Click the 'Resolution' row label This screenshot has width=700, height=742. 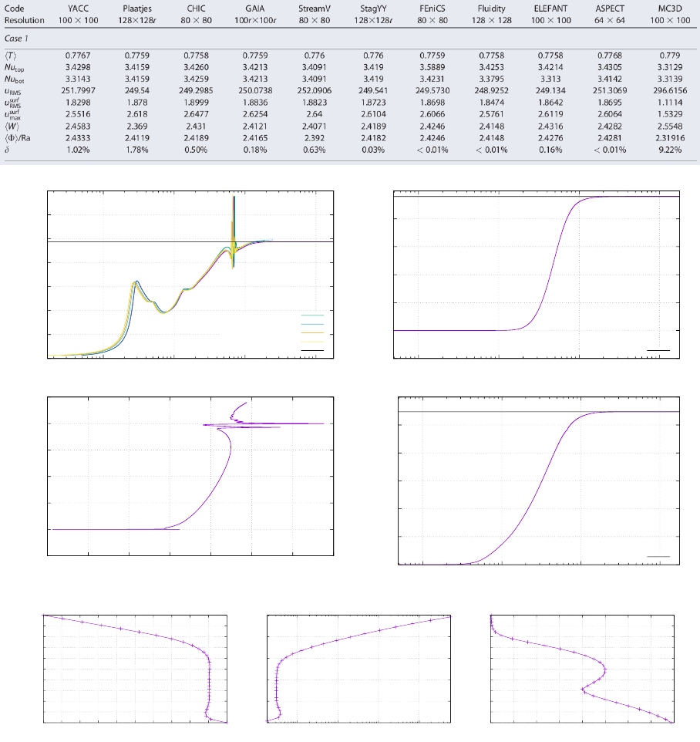pyautogui.click(x=24, y=20)
